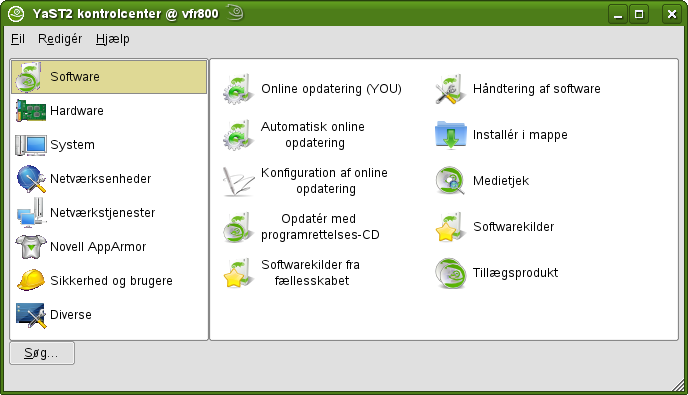
Task: Open Softwarekilder star icon
Action: (450, 227)
